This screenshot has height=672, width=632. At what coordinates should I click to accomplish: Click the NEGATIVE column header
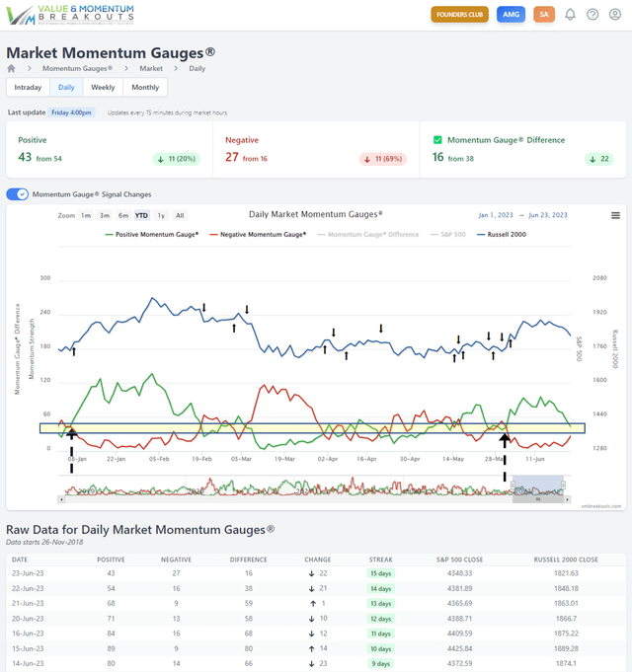point(176,560)
